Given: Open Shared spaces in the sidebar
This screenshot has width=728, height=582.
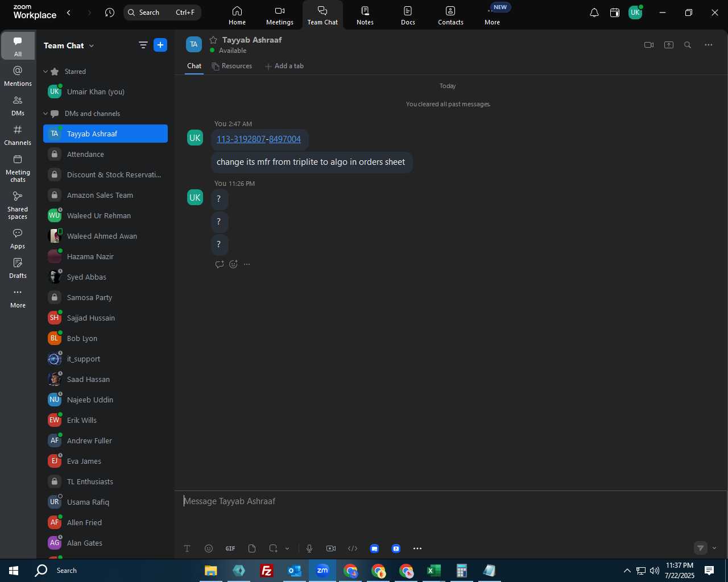Looking at the screenshot, I should 18,205.
